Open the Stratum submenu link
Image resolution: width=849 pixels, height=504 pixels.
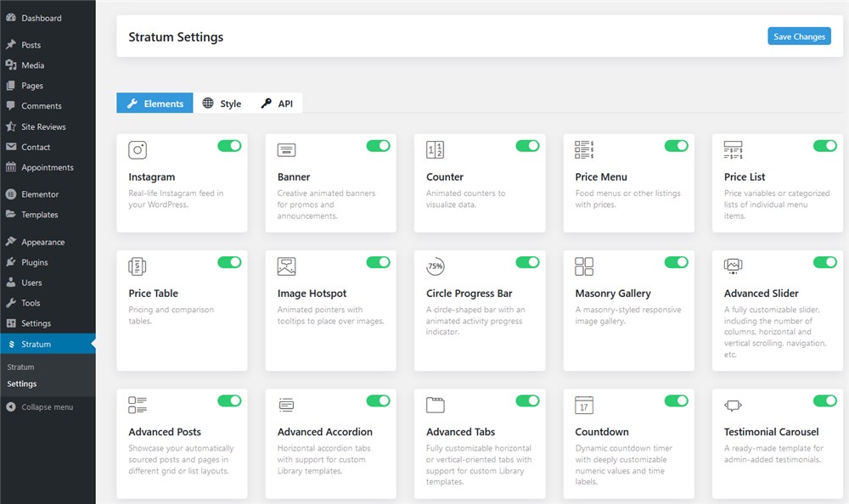20,367
